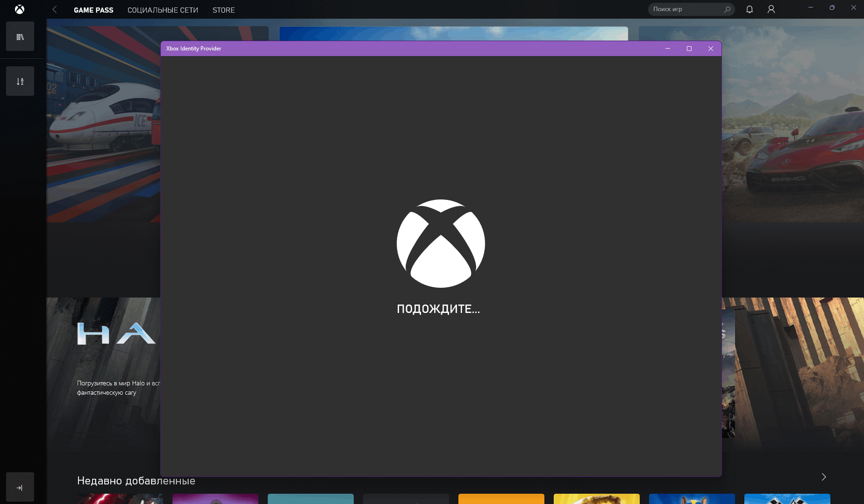
Task: Minimize the Xbox Identity Provider dialog
Action: click(x=668, y=49)
